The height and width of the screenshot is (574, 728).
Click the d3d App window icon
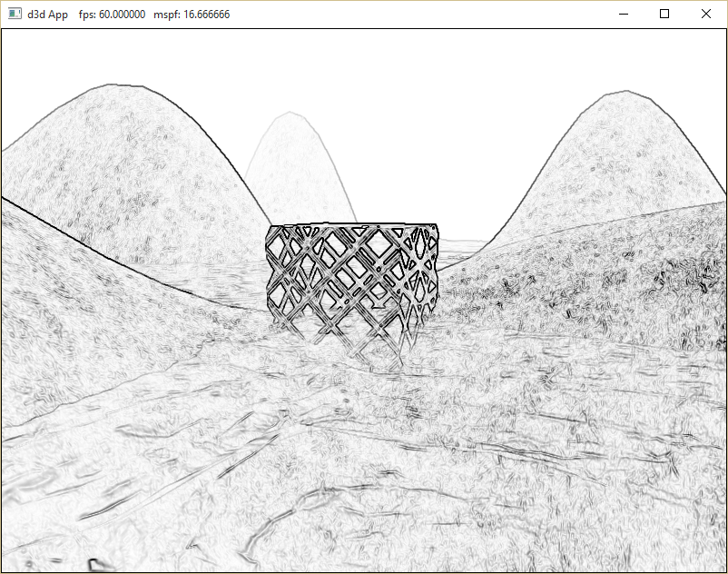pyautogui.click(x=15, y=15)
